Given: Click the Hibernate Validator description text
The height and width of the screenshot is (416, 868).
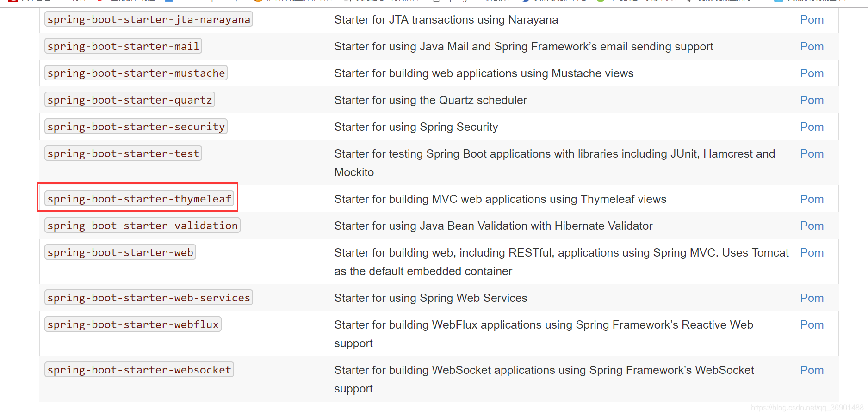Looking at the screenshot, I should pyautogui.click(x=493, y=226).
